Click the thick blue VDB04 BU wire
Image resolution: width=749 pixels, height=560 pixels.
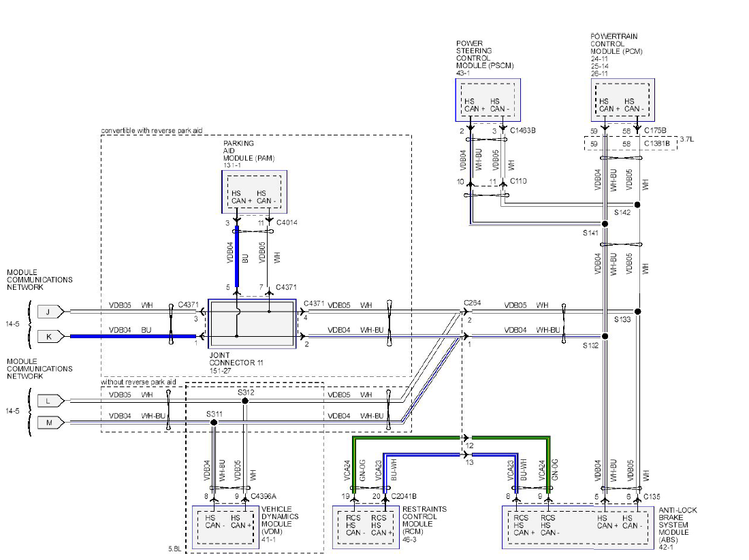(x=133, y=336)
